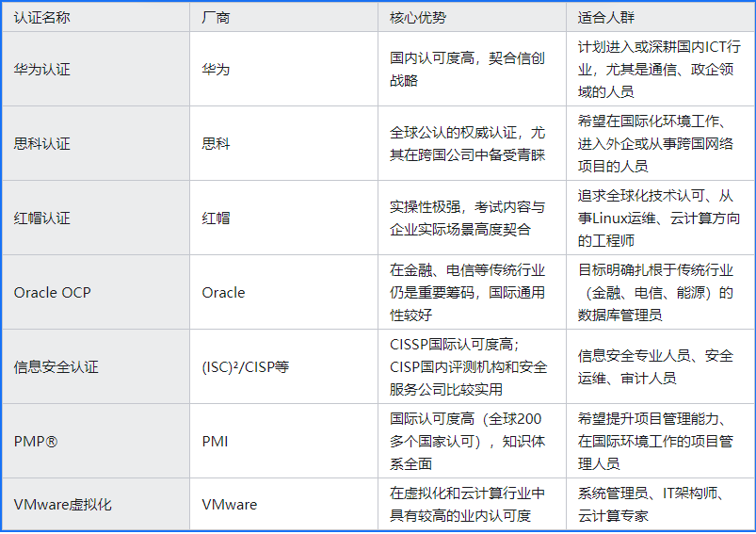The image size is (756, 534).
Task: Click the cell 国内认可度高，契合信创战略
Action: tap(472, 69)
